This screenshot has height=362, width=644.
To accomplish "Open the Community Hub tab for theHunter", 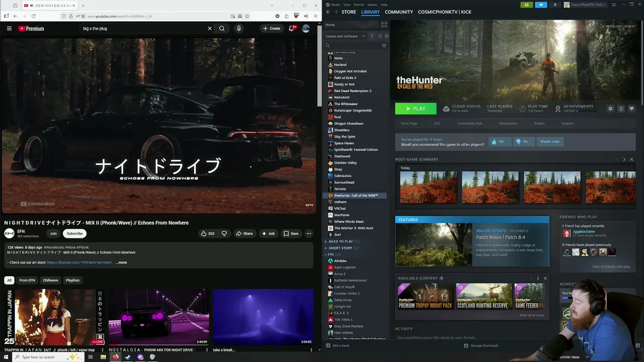I will pyautogui.click(x=469, y=123).
